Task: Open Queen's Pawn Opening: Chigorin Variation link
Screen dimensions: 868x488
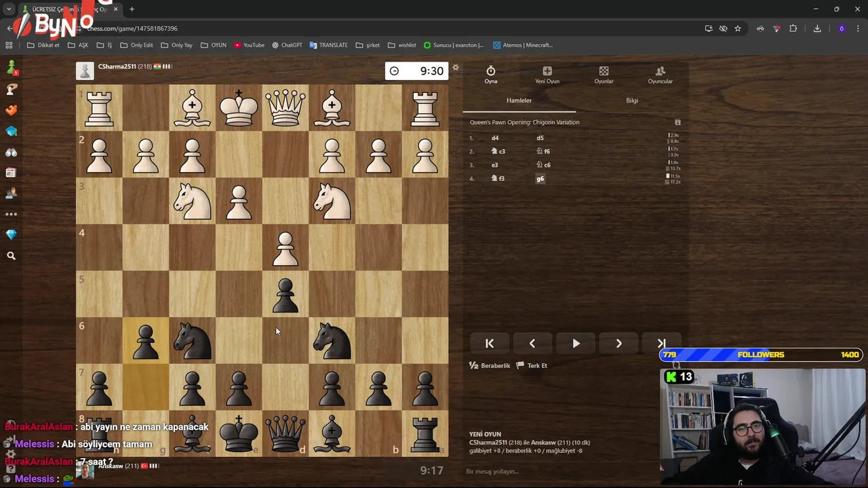Action: pos(524,122)
